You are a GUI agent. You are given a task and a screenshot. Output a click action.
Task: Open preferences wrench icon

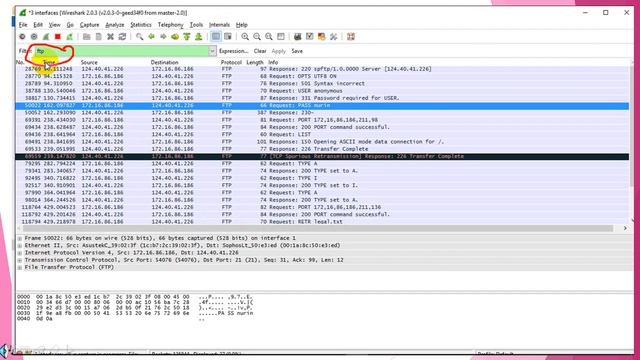(333, 37)
